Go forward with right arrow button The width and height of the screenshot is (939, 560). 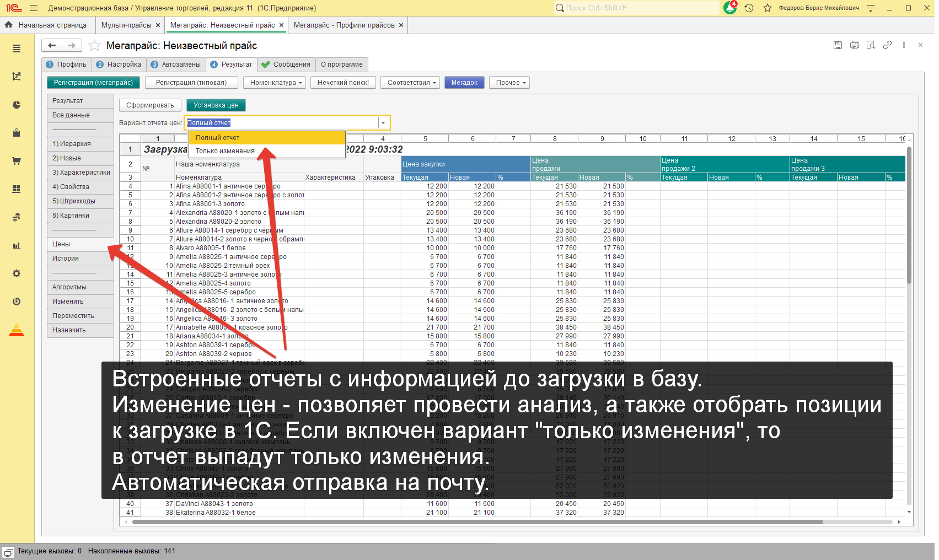tap(72, 45)
